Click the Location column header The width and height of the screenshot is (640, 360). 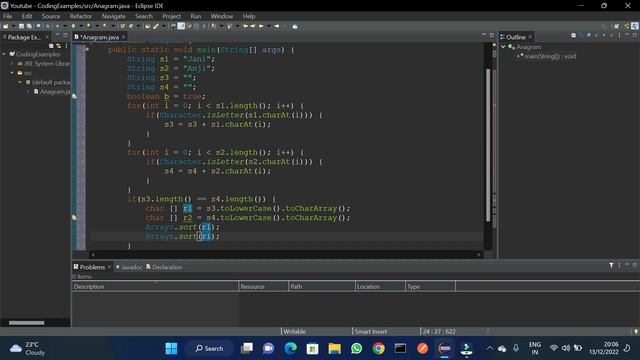[x=380, y=287]
